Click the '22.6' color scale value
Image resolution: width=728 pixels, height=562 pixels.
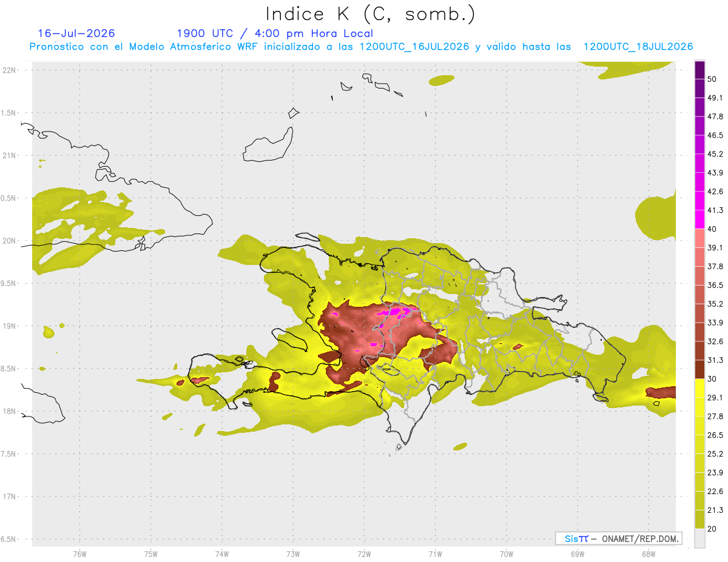pyautogui.click(x=715, y=491)
